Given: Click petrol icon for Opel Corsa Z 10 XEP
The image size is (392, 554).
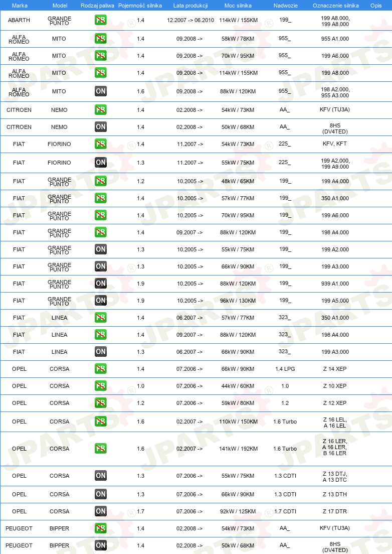Looking at the screenshot, I should coord(101,386).
